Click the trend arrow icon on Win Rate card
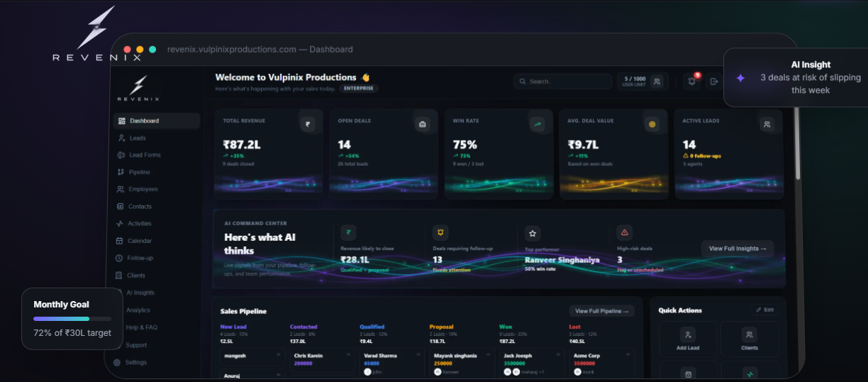The width and height of the screenshot is (868, 382). pos(538,124)
